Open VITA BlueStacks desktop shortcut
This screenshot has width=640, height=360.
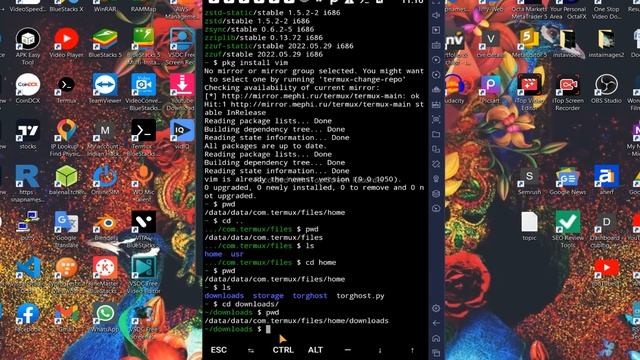pos(143,229)
